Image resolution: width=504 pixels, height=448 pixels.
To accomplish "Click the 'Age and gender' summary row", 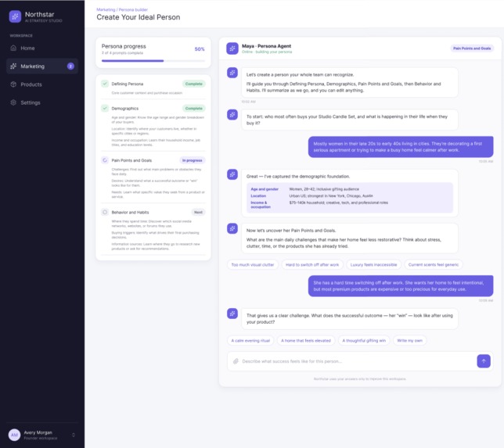I will [350, 189].
